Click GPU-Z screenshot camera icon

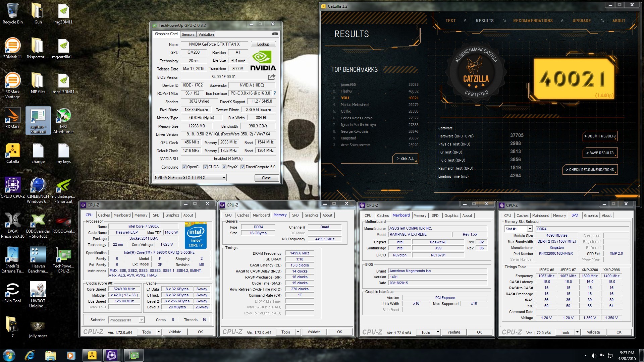tap(275, 34)
